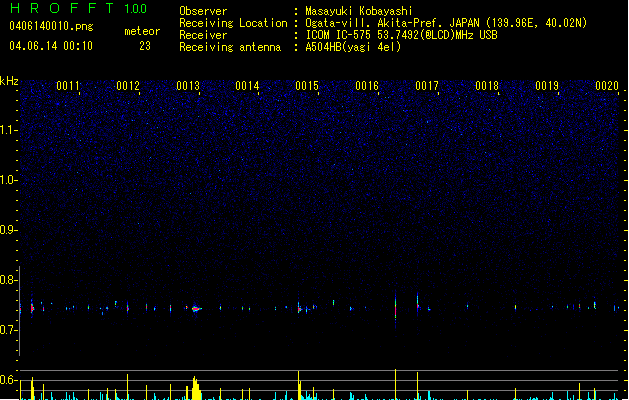This screenshot has height=400, width=629.
Task: Click antenna value A504HB(yagi 4el)
Action: pyautogui.click(x=353, y=47)
